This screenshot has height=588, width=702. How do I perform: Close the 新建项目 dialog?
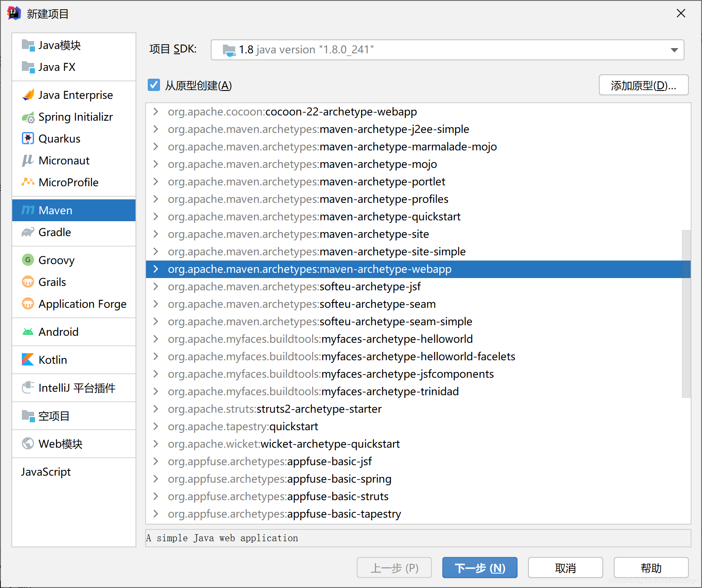tap(681, 14)
